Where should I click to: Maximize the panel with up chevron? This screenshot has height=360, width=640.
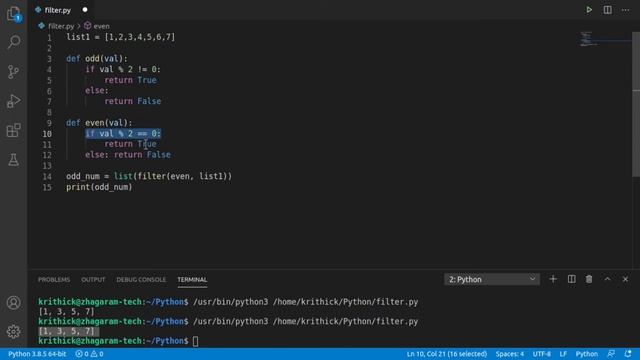point(607,279)
